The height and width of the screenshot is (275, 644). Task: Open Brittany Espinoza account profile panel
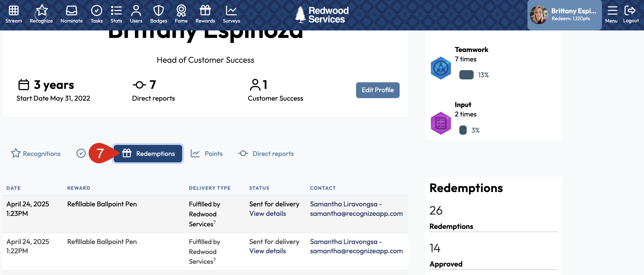click(564, 15)
